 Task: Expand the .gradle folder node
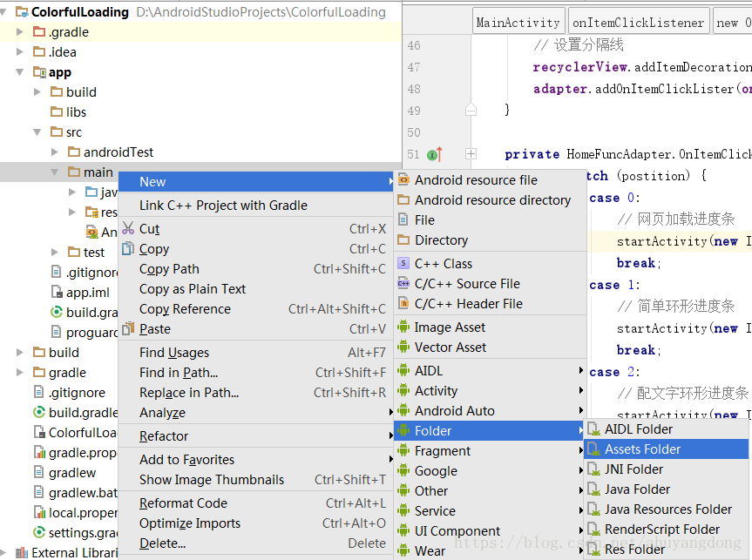point(20,32)
